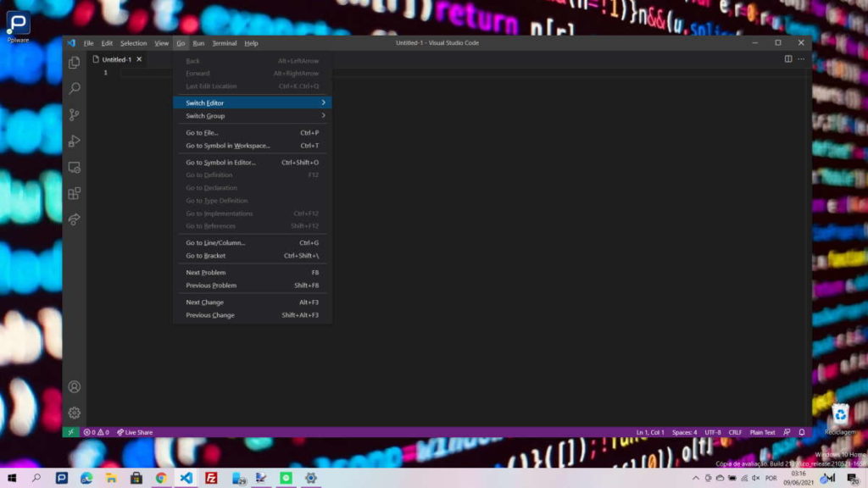Open the Run and Debug view
This screenshot has height=488, width=868.
coord(74,141)
